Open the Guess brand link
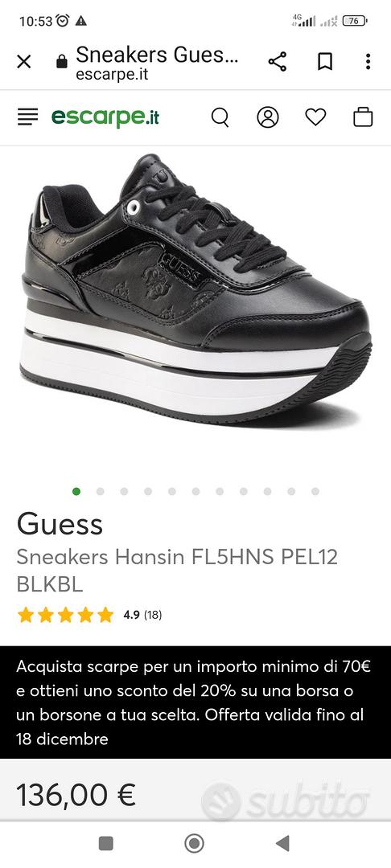The height and width of the screenshot is (868, 391). pos(60,524)
